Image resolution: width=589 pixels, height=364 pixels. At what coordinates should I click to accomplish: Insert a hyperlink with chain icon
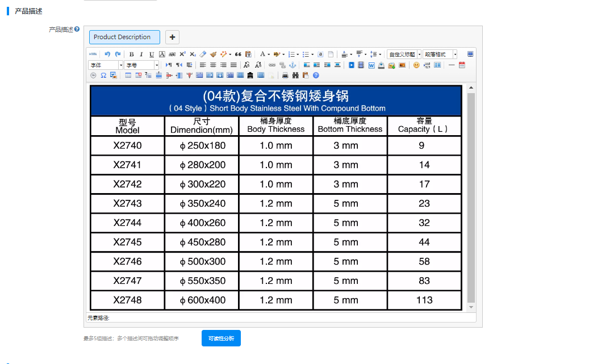(272, 65)
